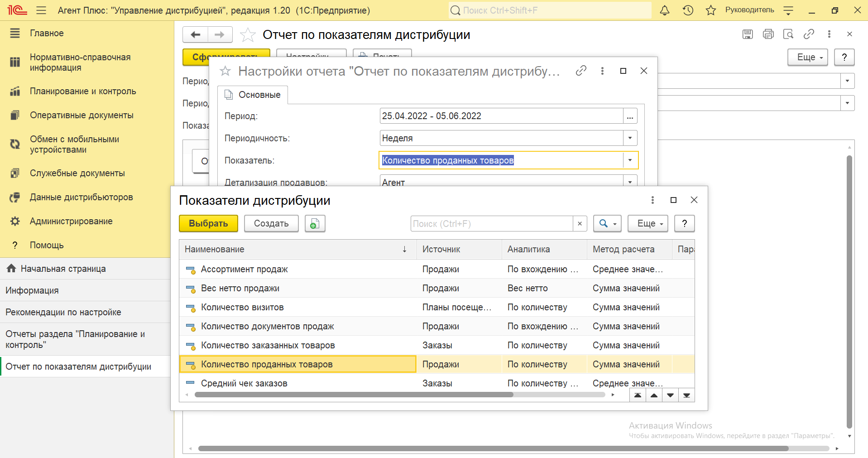Focus global search Ctrl+Shift+F field
This screenshot has height=458, width=868.
coord(550,10)
